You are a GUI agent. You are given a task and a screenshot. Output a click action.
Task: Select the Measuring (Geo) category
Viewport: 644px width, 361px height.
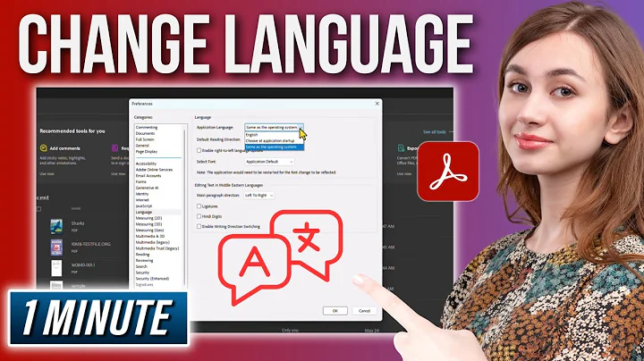[x=150, y=231]
